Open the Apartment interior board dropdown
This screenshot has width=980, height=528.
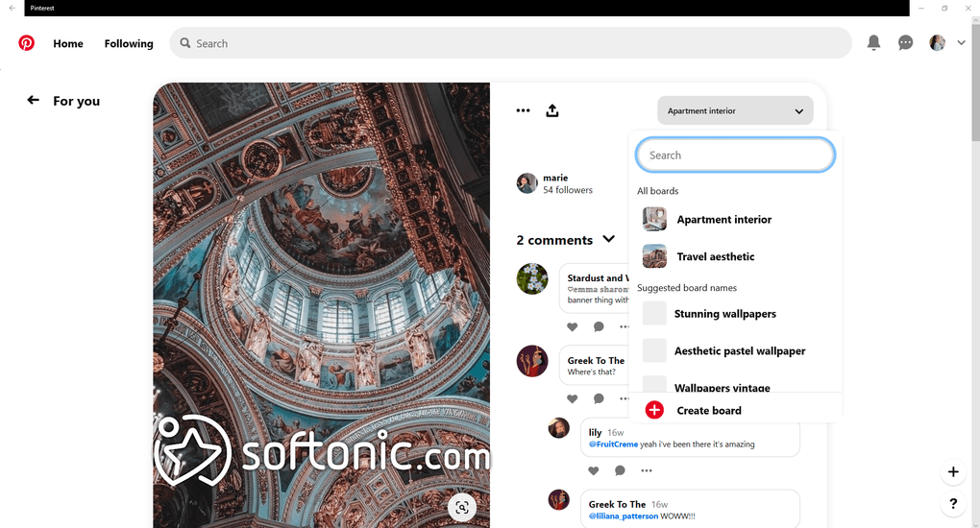coord(735,110)
